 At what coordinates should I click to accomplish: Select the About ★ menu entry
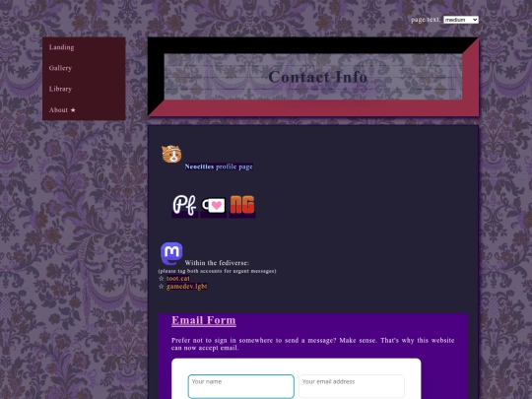point(62,110)
